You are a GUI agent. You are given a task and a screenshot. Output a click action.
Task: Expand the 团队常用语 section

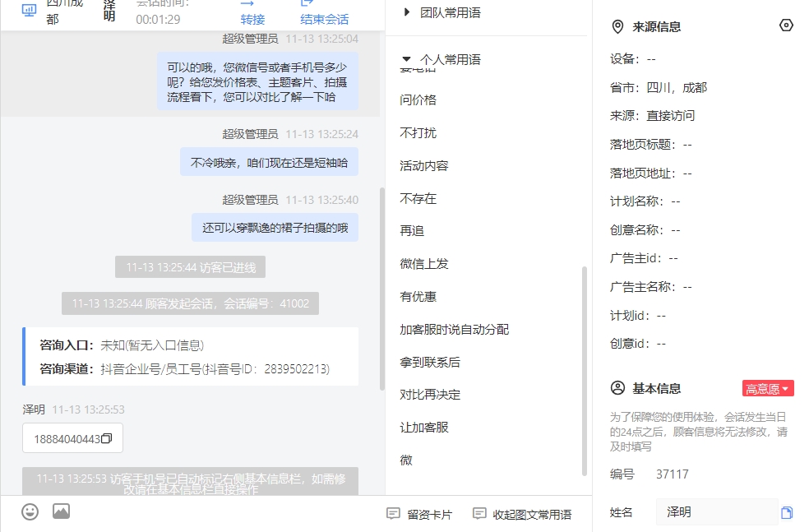pos(407,12)
